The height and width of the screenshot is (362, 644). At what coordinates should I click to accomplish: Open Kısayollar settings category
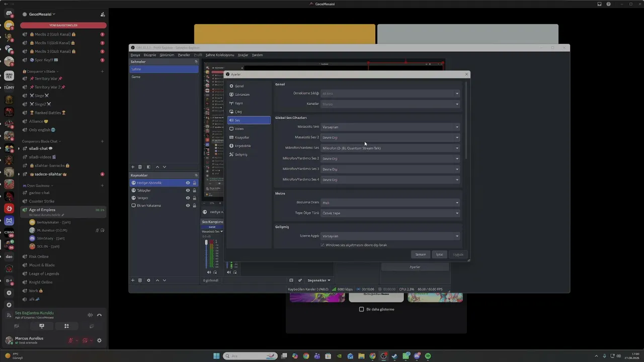[249, 137]
